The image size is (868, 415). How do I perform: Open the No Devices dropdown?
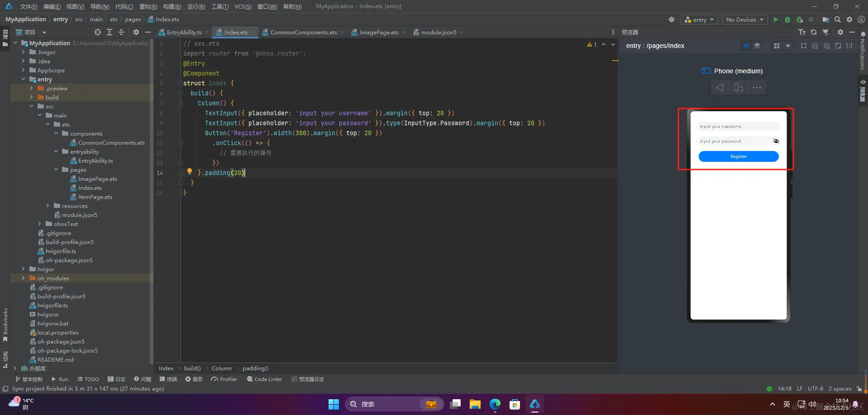(745, 19)
